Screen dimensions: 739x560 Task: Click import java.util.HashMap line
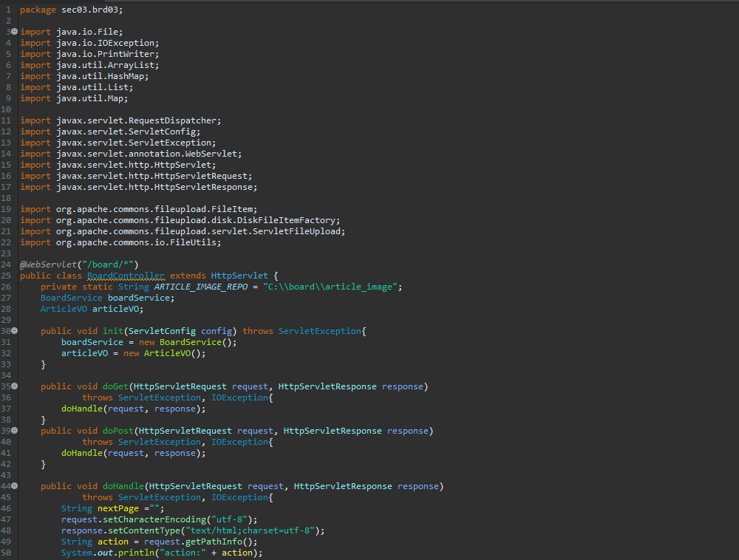click(84, 76)
